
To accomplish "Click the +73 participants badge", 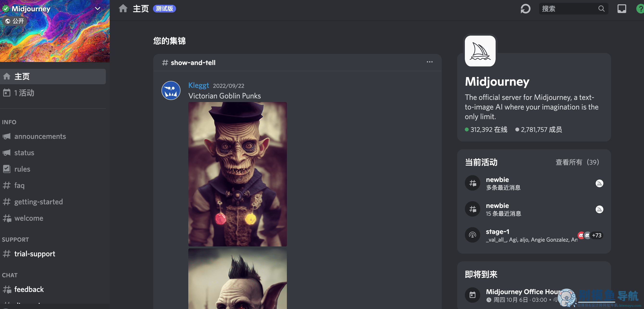I will (x=596, y=235).
